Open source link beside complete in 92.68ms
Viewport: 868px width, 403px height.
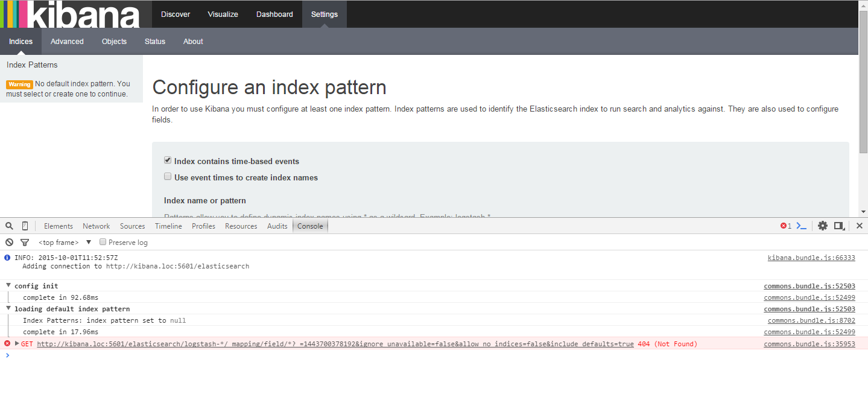(809, 297)
